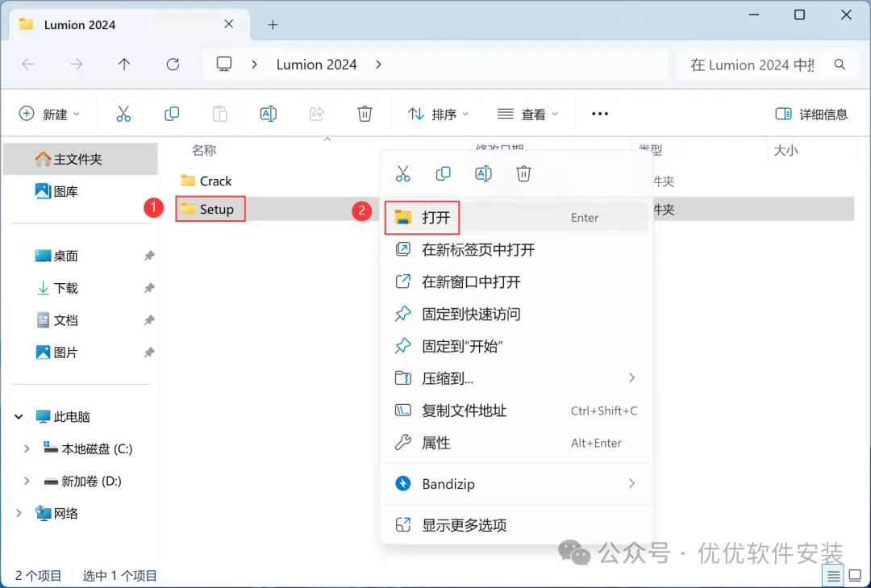Viewport: 871px width, 588px height.
Task: Toggle the 详细信息 details pane
Action: click(x=811, y=114)
